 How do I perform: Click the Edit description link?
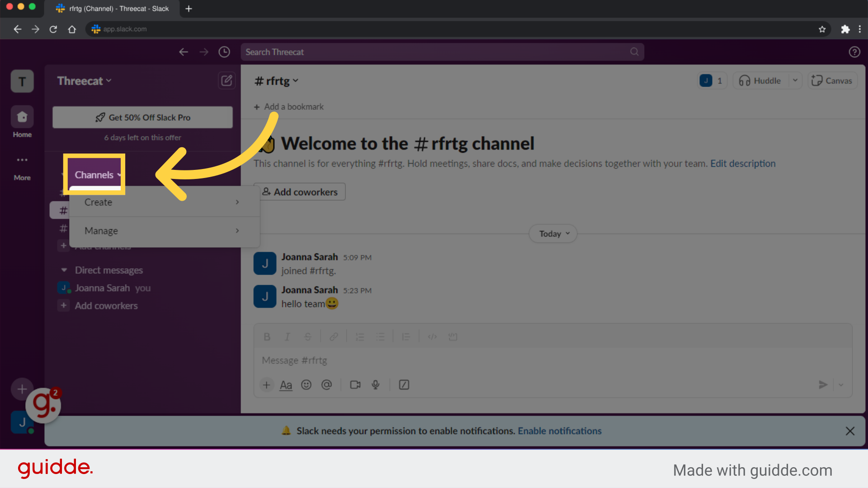click(743, 163)
